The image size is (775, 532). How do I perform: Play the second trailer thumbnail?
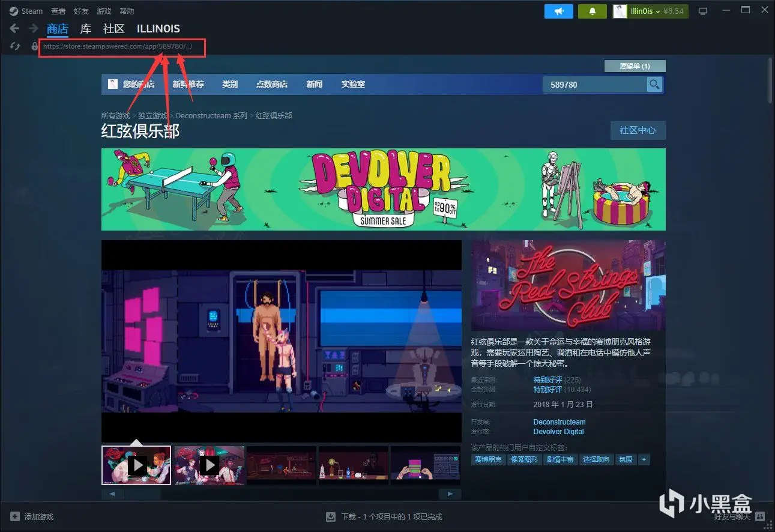point(210,465)
